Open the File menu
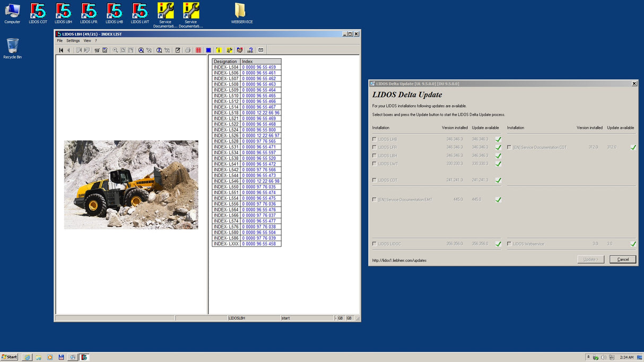This screenshot has width=644, height=362. click(60, 41)
